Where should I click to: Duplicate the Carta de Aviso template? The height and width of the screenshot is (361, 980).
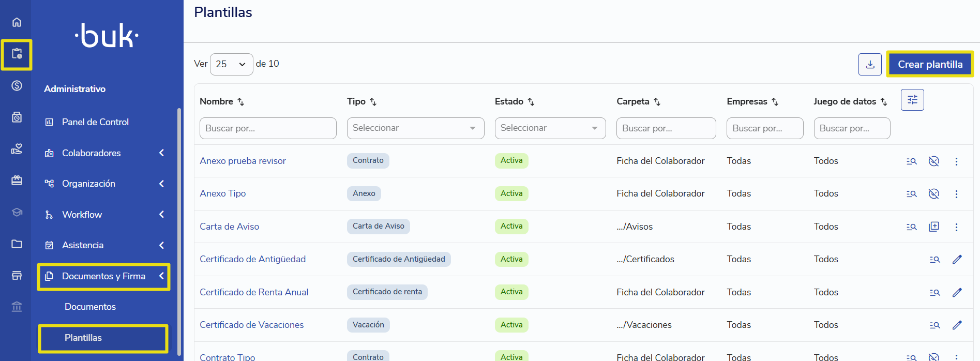pyautogui.click(x=933, y=227)
